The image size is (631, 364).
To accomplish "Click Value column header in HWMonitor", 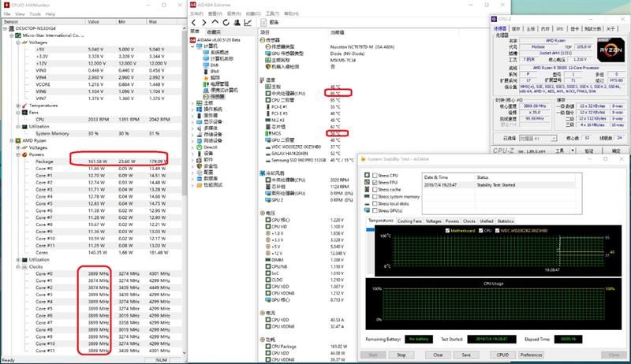I will point(101,21).
